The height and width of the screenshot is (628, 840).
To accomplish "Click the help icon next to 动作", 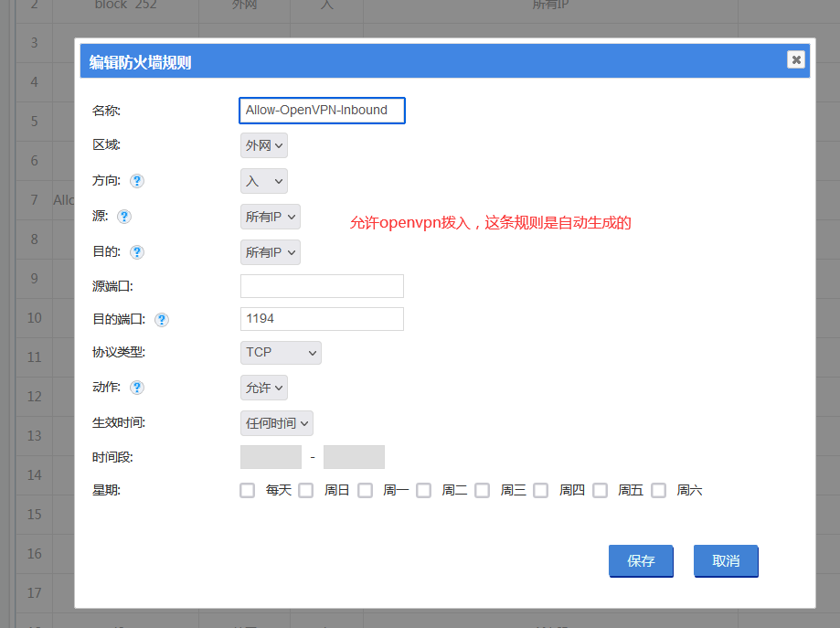I will (137, 388).
